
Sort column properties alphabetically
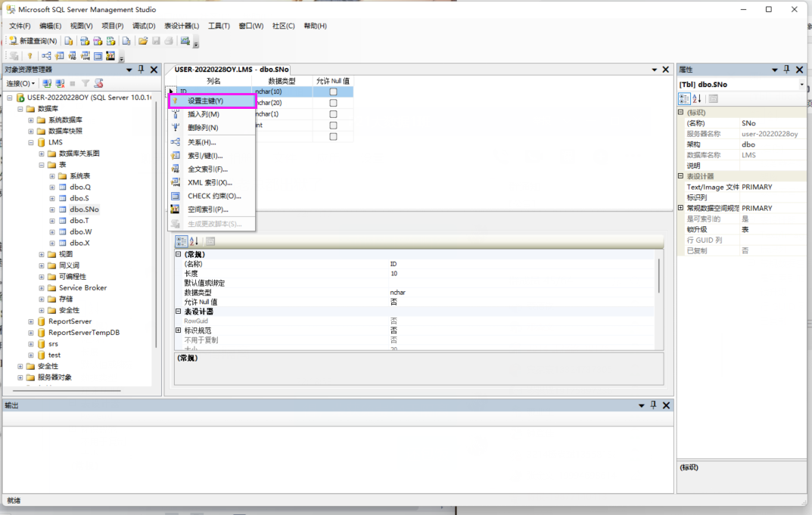tap(194, 241)
